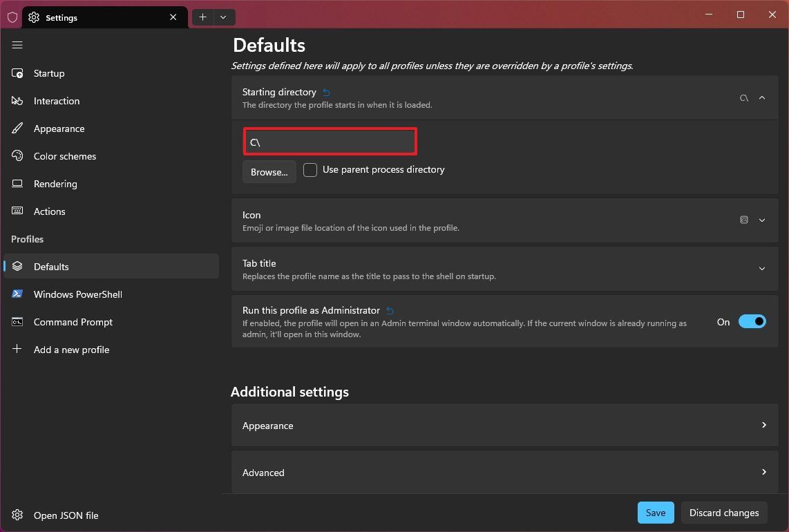Click the Add a new profile plus icon
The width and height of the screenshot is (789, 532).
[x=17, y=349]
